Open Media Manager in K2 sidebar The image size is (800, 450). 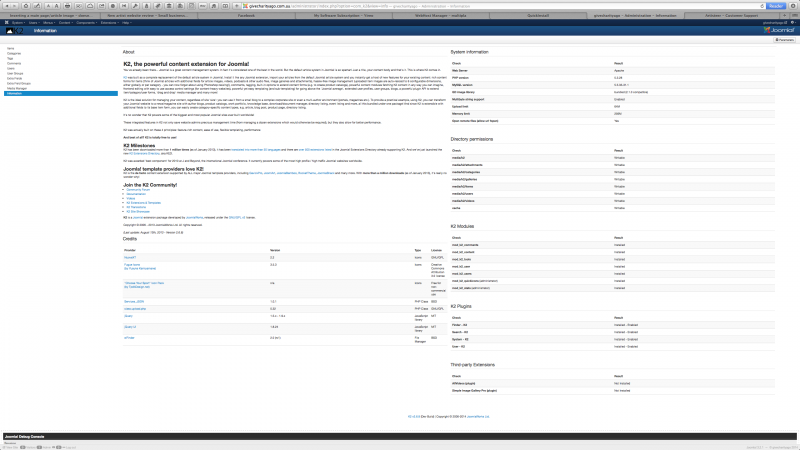(x=17, y=88)
